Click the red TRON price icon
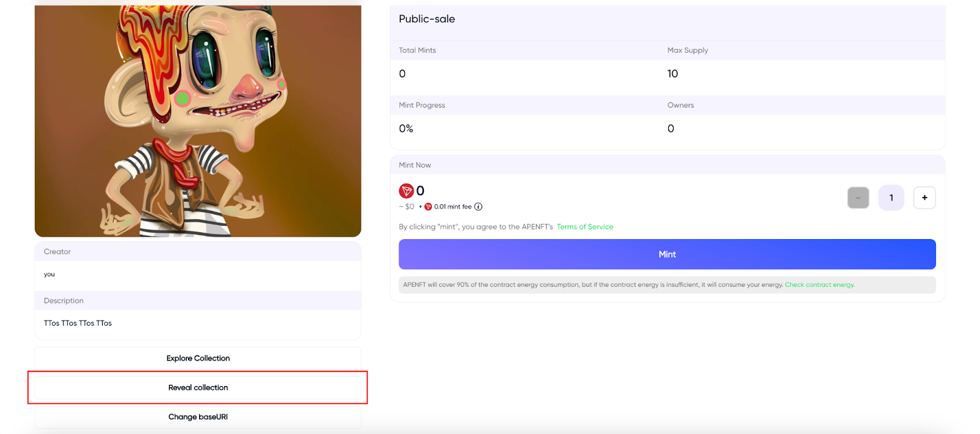Viewport: 980px width, 434px height. click(x=406, y=191)
